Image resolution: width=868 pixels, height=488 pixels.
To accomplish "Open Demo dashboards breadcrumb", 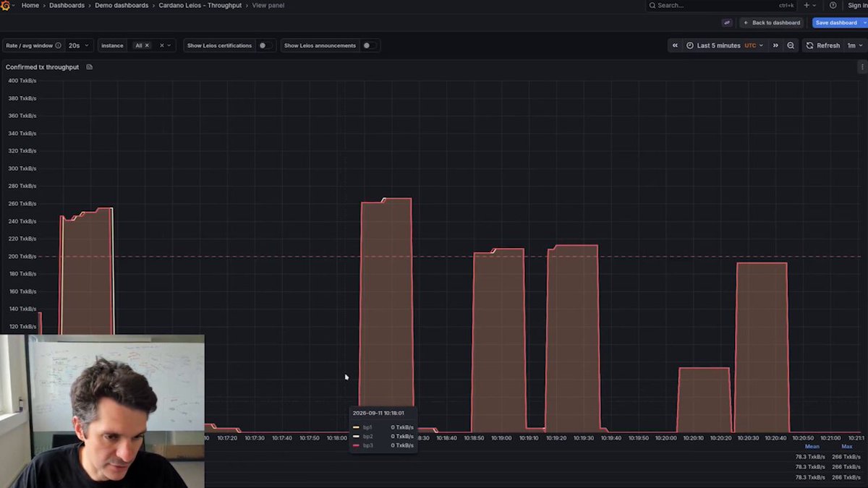I will tap(122, 5).
